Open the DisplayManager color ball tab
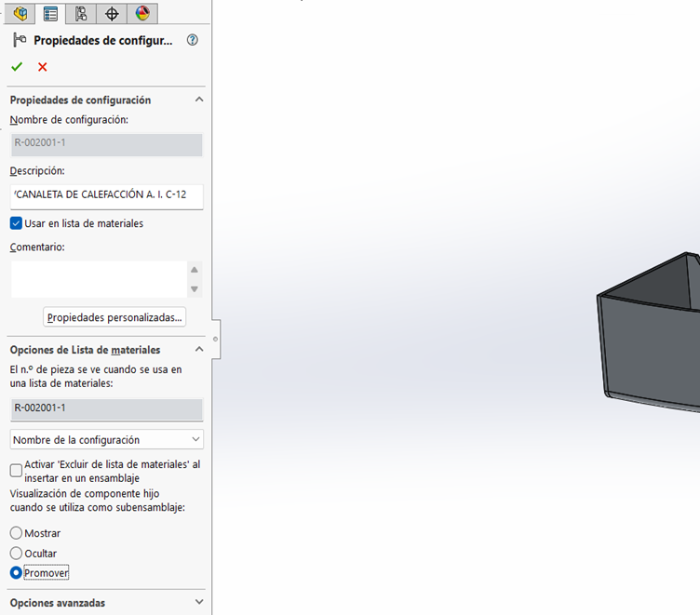 (x=142, y=13)
